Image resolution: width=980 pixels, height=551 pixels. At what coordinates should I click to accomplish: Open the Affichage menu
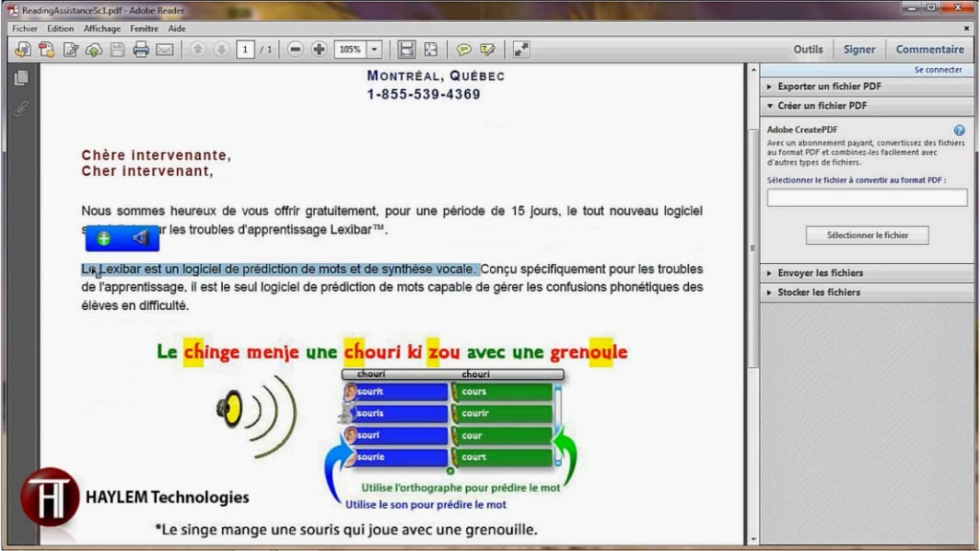(x=101, y=29)
